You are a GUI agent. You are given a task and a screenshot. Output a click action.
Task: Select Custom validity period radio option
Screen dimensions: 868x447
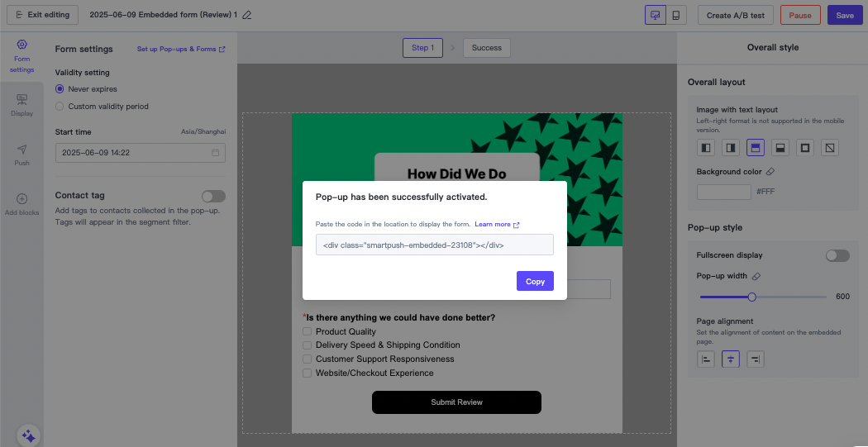click(x=60, y=107)
